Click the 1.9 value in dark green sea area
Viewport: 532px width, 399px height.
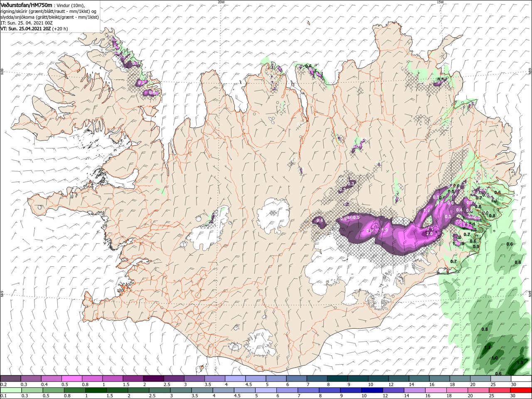pos(520,362)
